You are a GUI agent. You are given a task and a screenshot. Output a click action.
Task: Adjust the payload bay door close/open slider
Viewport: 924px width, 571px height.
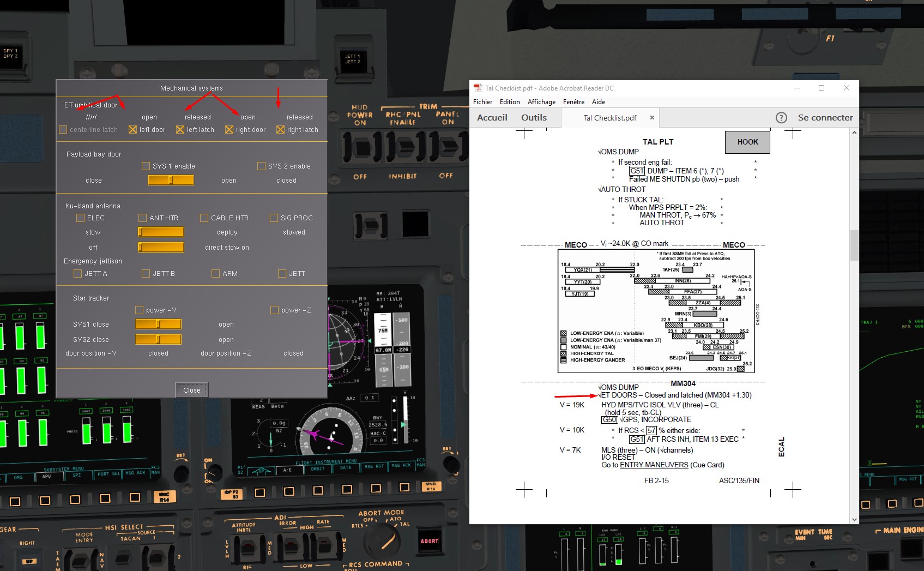171,180
